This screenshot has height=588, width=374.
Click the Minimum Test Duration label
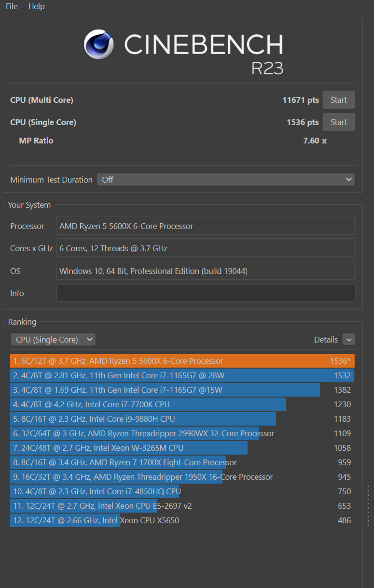pos(51,180)
